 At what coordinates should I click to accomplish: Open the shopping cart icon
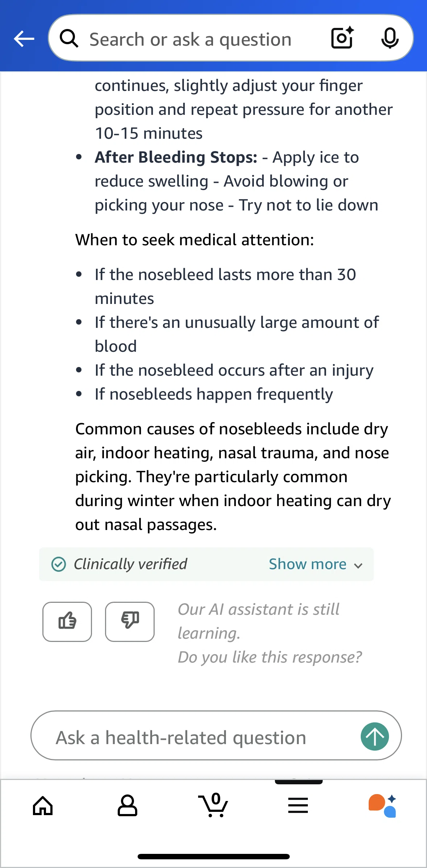(213, 805)
